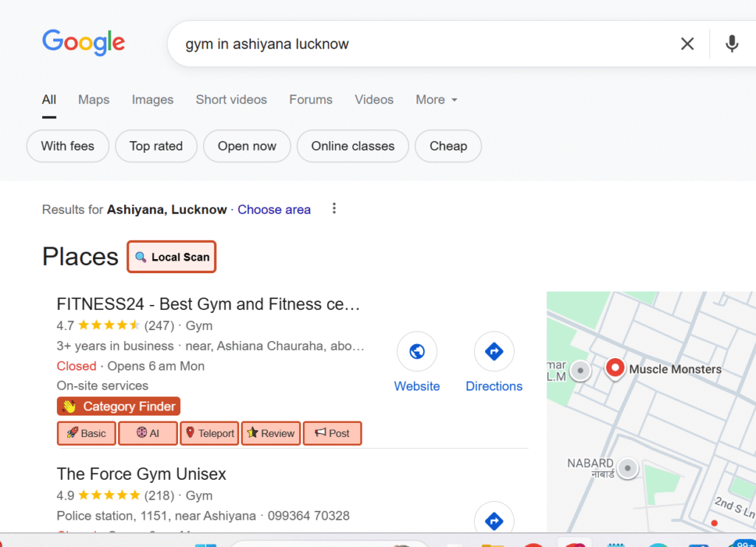Screen dimensions: 756x547
Task: Toggle the Open now filter chip
Action: pos(247,146)
